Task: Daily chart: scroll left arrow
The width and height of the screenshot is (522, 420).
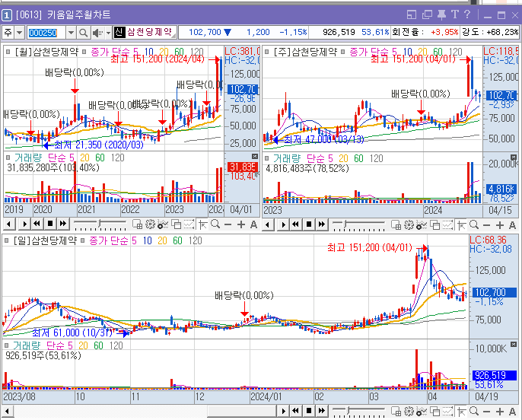Action: coord(7,412)
